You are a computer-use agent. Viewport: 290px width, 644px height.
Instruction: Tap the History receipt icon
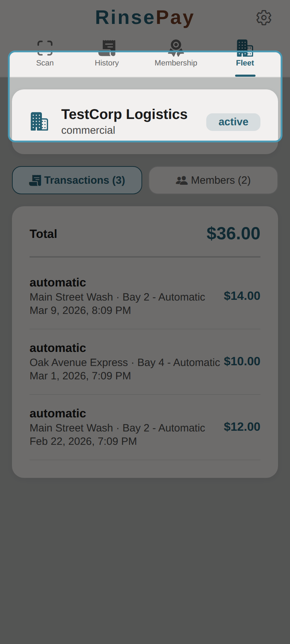tap(107, 48)
